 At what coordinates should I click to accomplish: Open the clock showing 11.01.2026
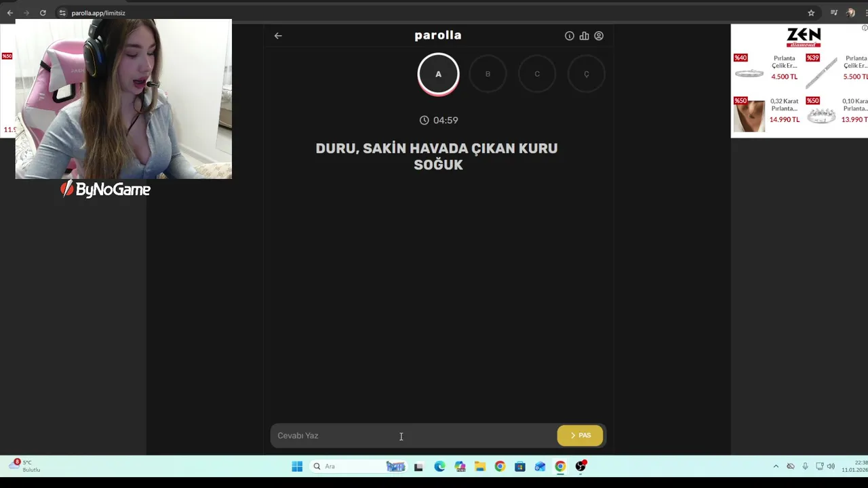pyautogui.click(x=854, y=466)
